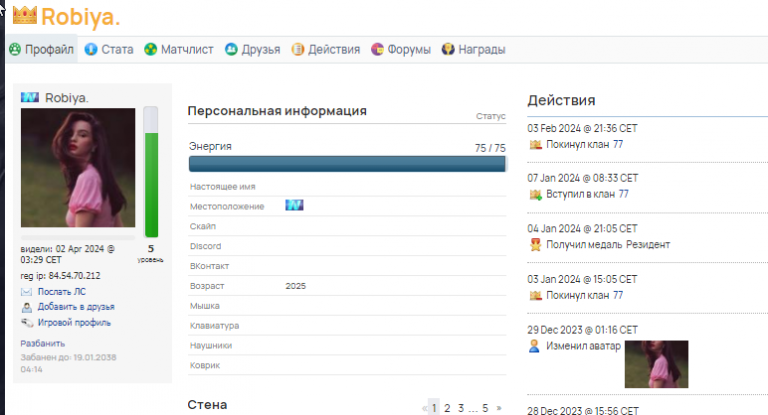Click the Форумы icon

377,49
